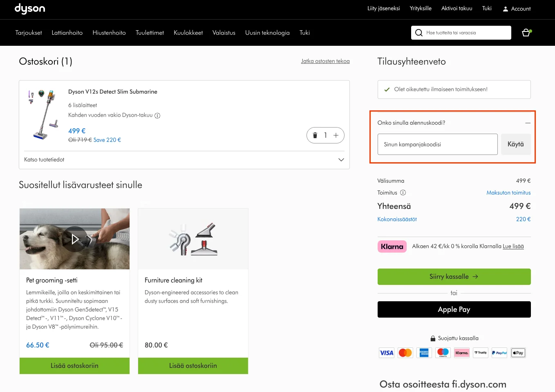Add Pet grooming -setti to cart
The width and height of the screenshot is (555, 392).
click(x=74, y=366)
